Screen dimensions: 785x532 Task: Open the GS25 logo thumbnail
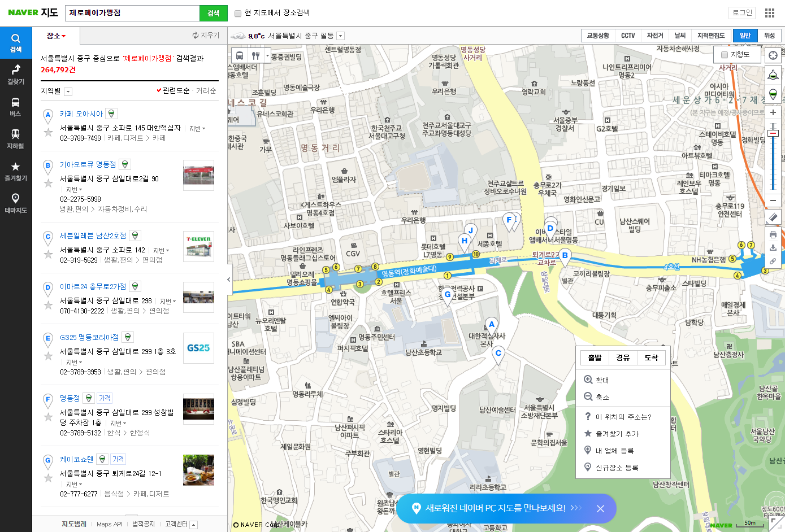click(198, 348)
